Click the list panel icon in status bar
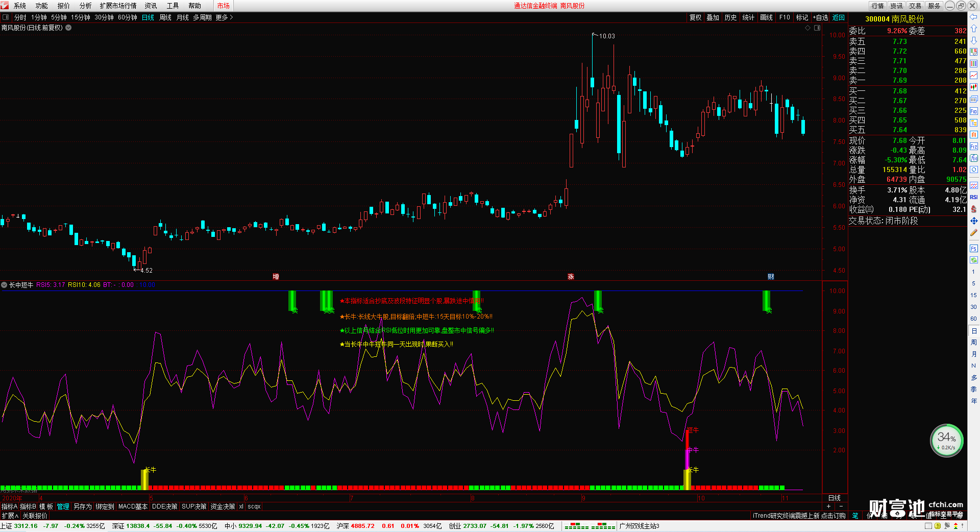The image size is (980, 532). (928, 526)
